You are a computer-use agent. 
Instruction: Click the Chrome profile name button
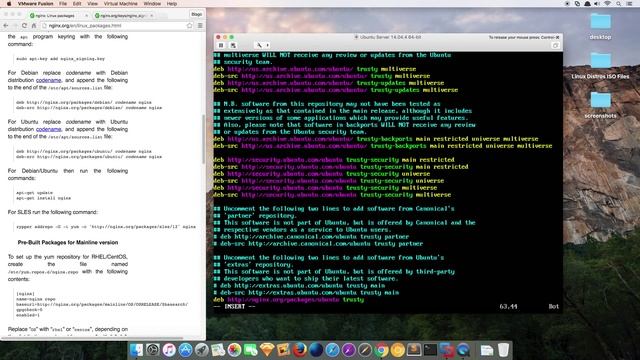[197, 14]
